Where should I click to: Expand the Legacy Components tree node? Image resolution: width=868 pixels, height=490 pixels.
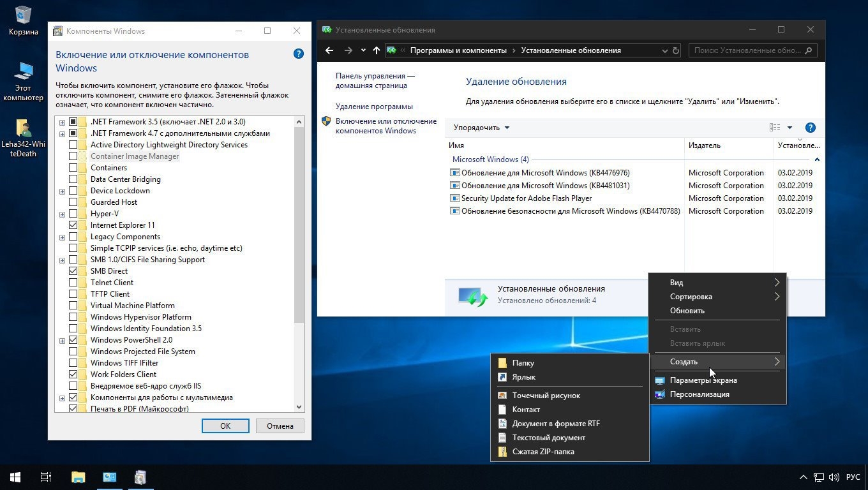pyautogui.click(x=62, y=237)
